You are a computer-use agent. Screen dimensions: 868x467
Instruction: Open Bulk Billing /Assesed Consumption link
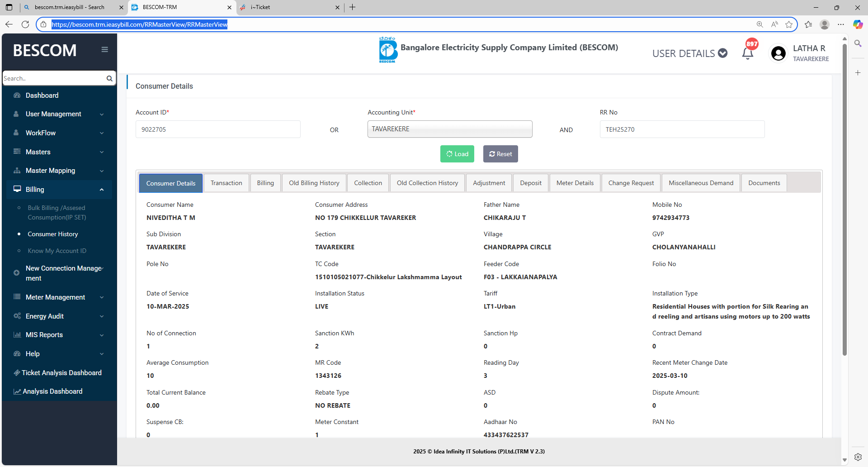click(x=57, y=213)
